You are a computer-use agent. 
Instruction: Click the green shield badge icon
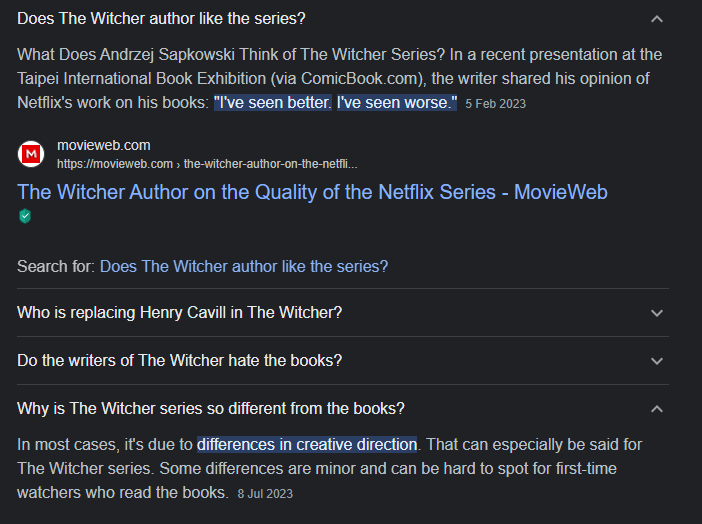[x=24, y=216]
